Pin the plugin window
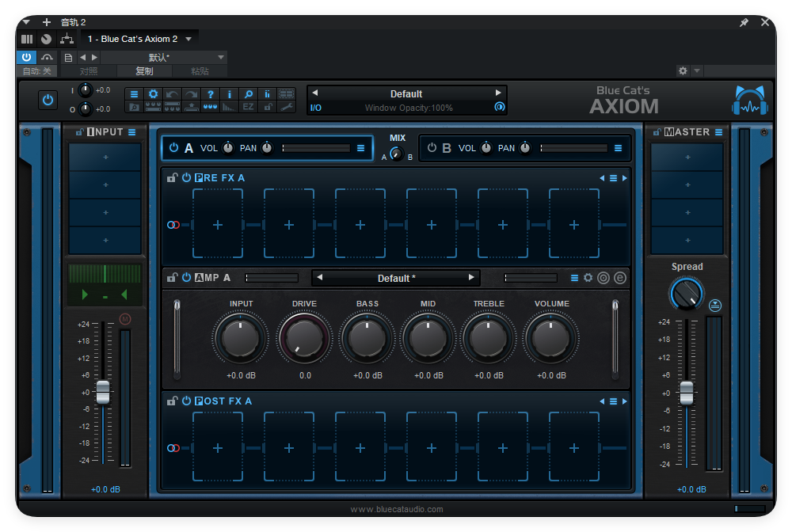The width and height of the screenshot is (792, 532). (x=744, y=22)
